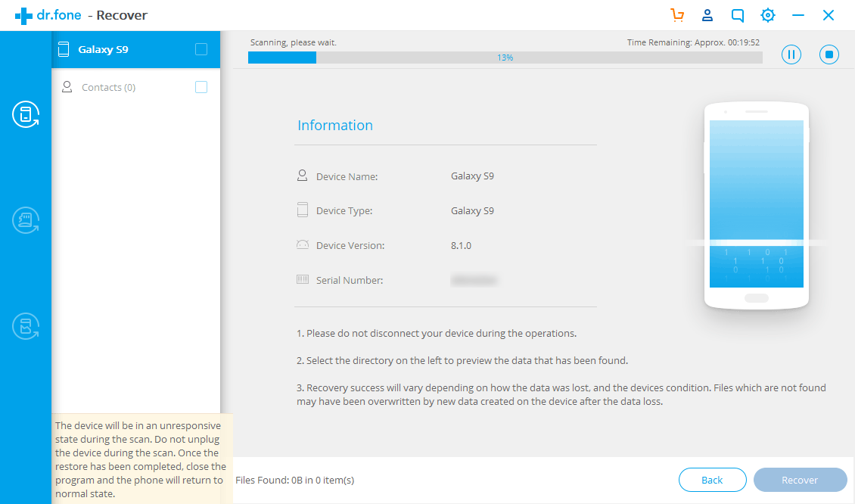The image size is (855, 504).
Task: Click the Device Name label
Action: [x=347, y=177]
